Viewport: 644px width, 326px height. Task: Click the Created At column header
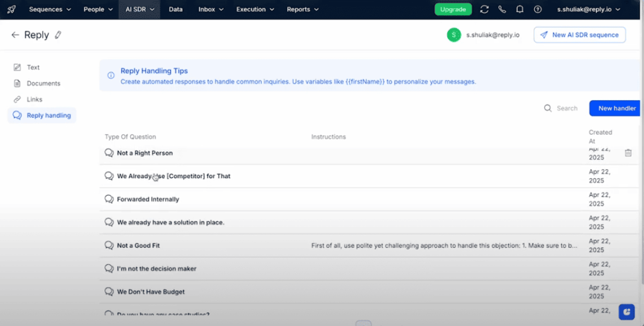point(600,137)
